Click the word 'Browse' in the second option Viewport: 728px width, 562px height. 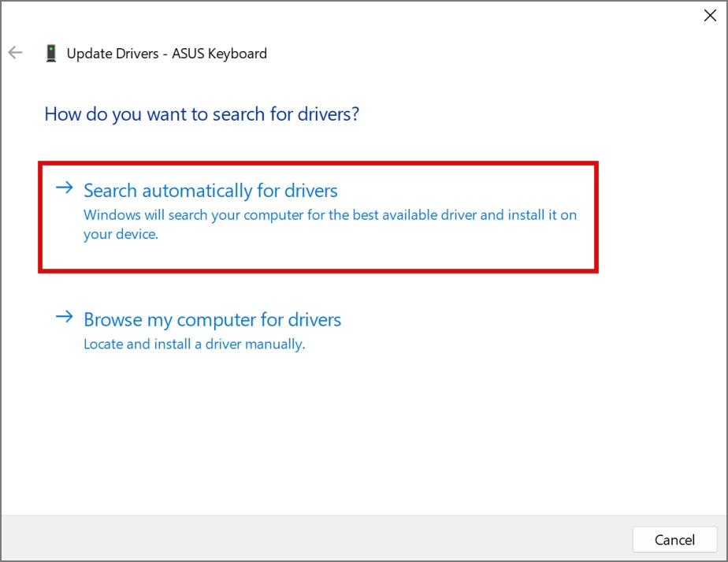point(113,319)
